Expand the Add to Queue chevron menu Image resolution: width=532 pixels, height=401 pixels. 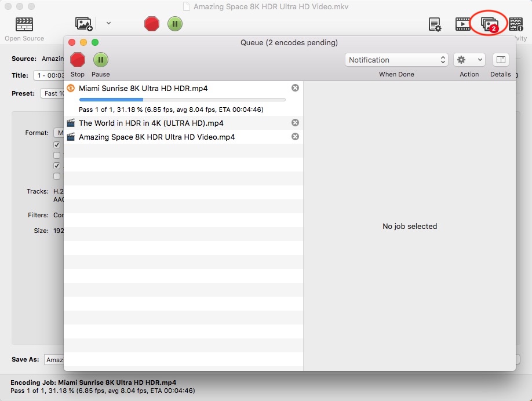108,24
